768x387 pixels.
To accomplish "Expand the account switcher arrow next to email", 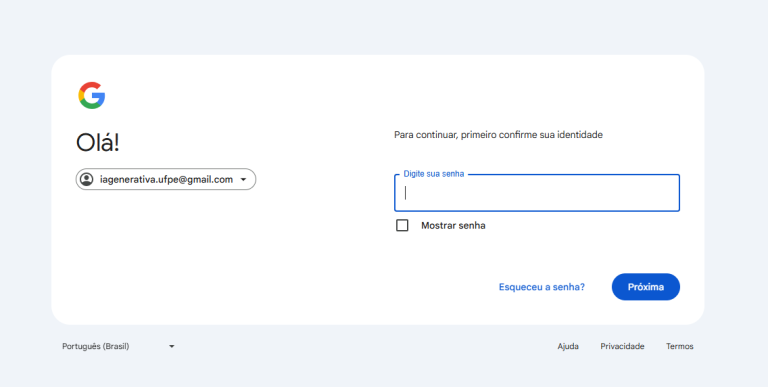I will click(243, 180).
